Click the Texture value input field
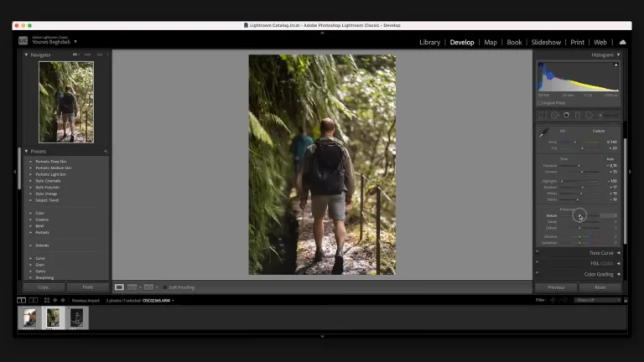This screenshot has width=644, height=362. (609, 215)
